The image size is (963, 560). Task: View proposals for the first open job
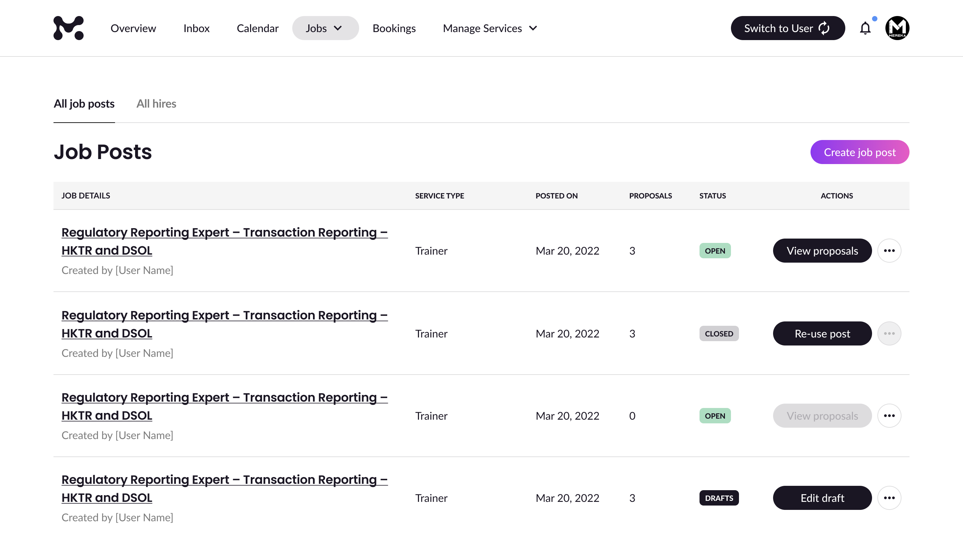[822, 251]
